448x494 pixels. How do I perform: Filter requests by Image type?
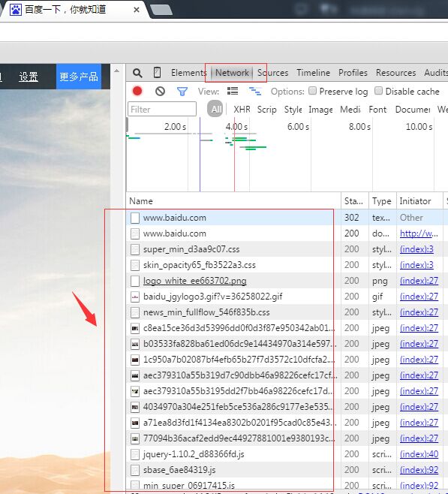pyautogui.click(x=320, y=110)
